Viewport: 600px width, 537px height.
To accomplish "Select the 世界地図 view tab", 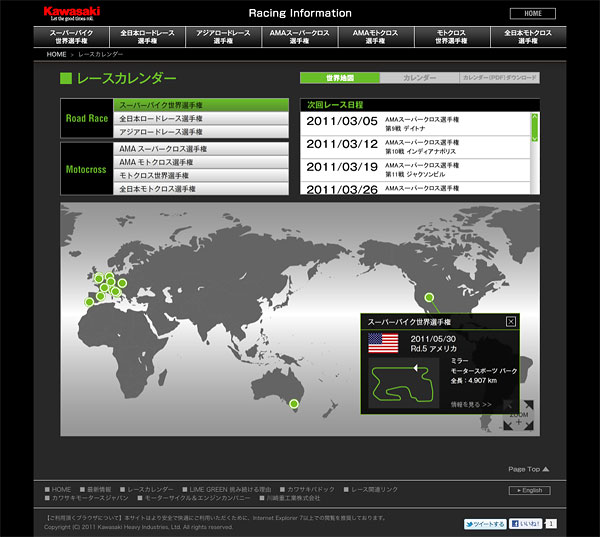I will click(340, 78).
